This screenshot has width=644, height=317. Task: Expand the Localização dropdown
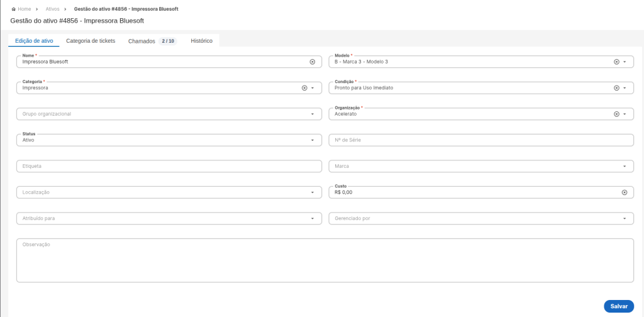312,192
